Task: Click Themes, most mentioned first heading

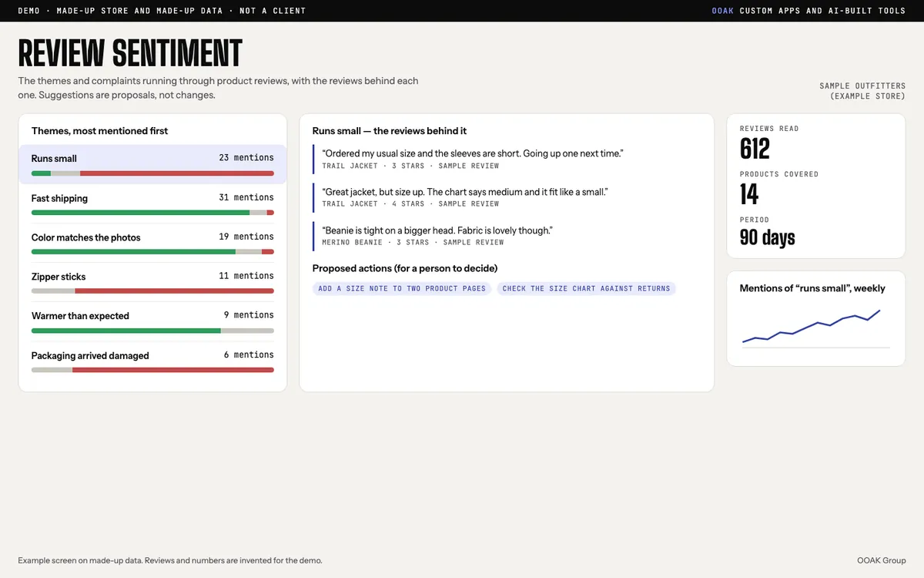Action: (99, 131)
